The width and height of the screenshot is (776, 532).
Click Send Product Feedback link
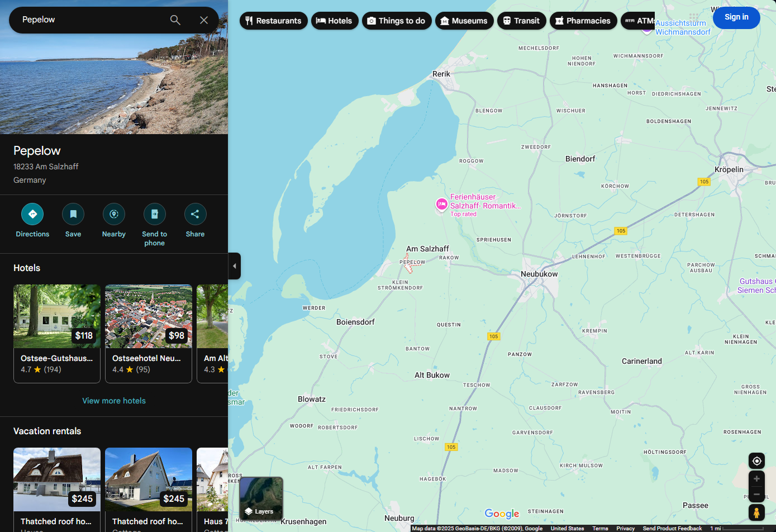(672, 528)
